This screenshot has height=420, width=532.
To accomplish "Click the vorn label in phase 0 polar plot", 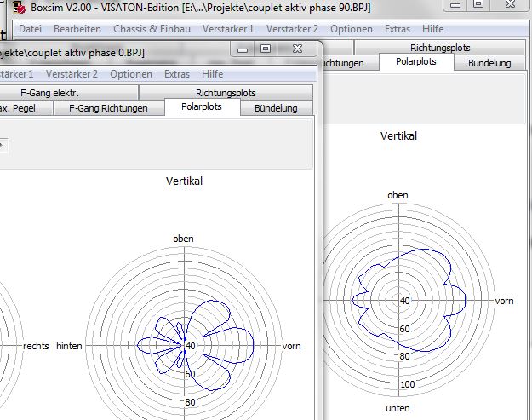I will tap(291, 346).
